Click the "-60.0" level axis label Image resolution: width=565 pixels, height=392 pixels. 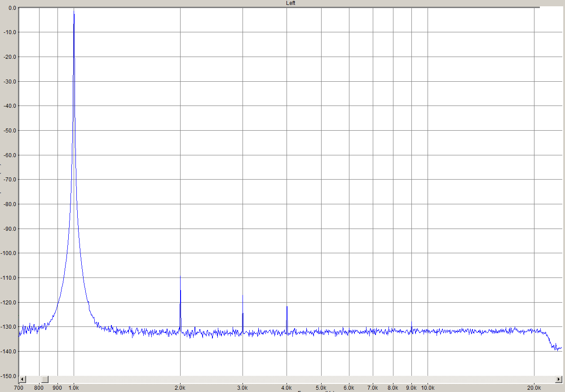click(x=10, y=155)
